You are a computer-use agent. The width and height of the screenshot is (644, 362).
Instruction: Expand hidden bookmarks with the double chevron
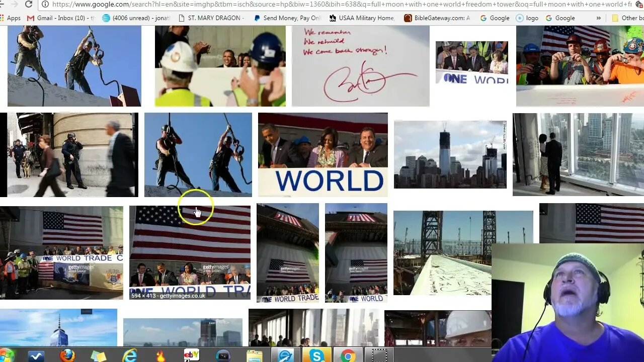[x=598, y=18]
